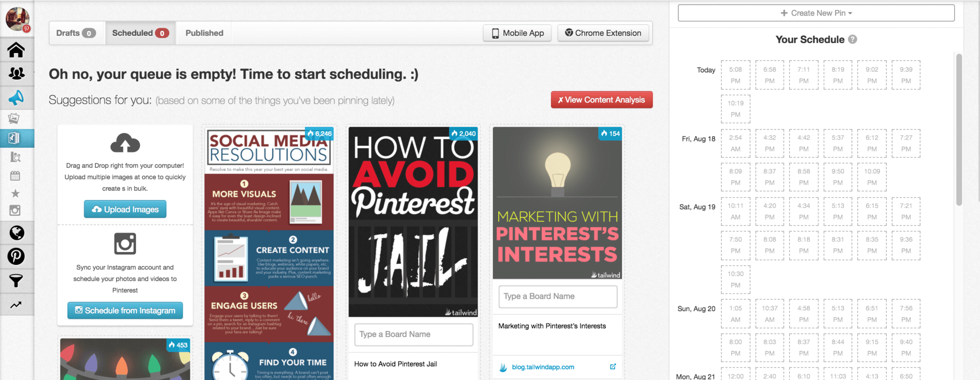This screenshot has height=380, width=980.
Task: Click the red Scheduled count badge
Action: coord(162,33)
